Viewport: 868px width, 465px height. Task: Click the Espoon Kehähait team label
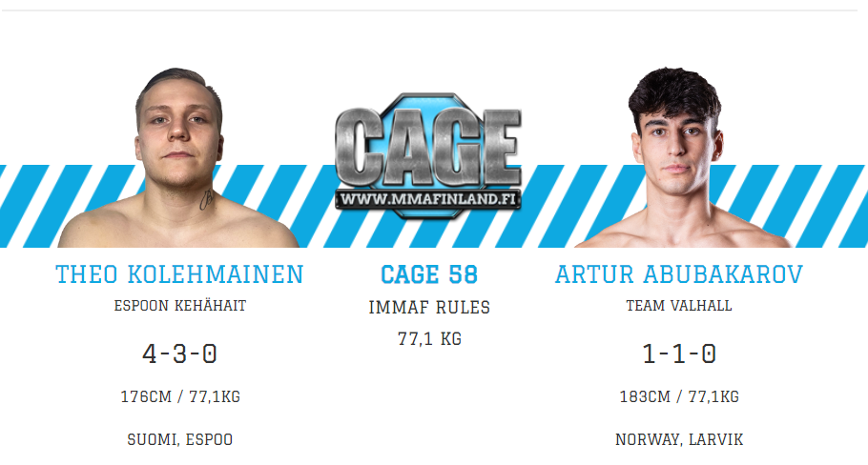point(180,306)
